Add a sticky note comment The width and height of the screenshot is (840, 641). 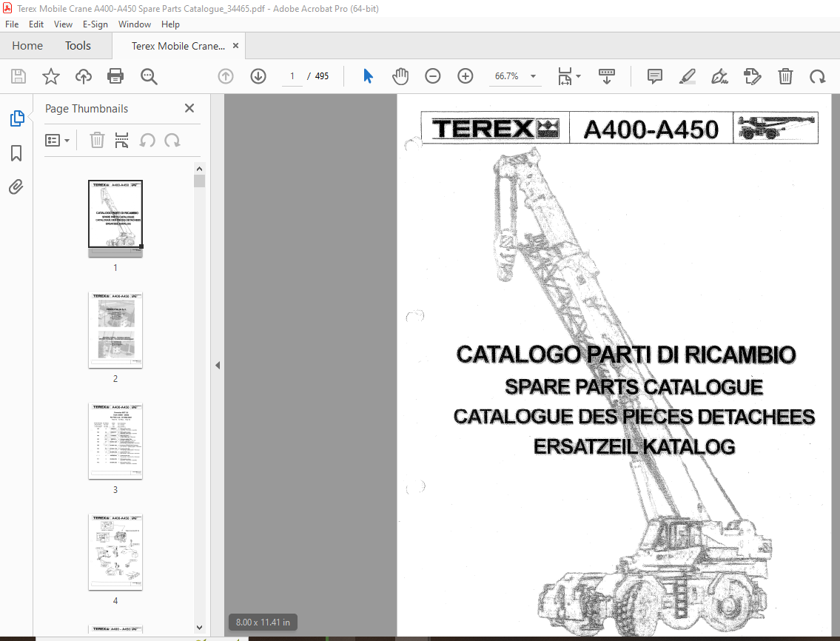[655, 76]
